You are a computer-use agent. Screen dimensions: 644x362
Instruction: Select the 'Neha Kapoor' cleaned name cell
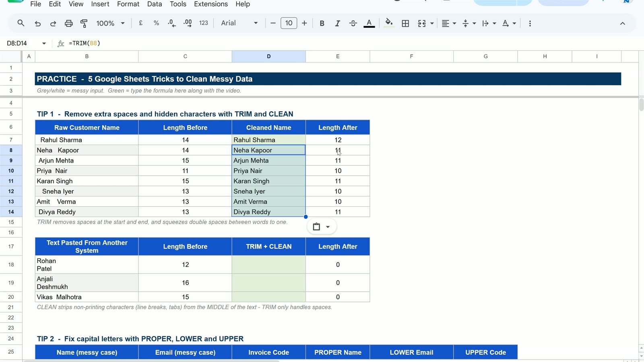pos(268,150)
